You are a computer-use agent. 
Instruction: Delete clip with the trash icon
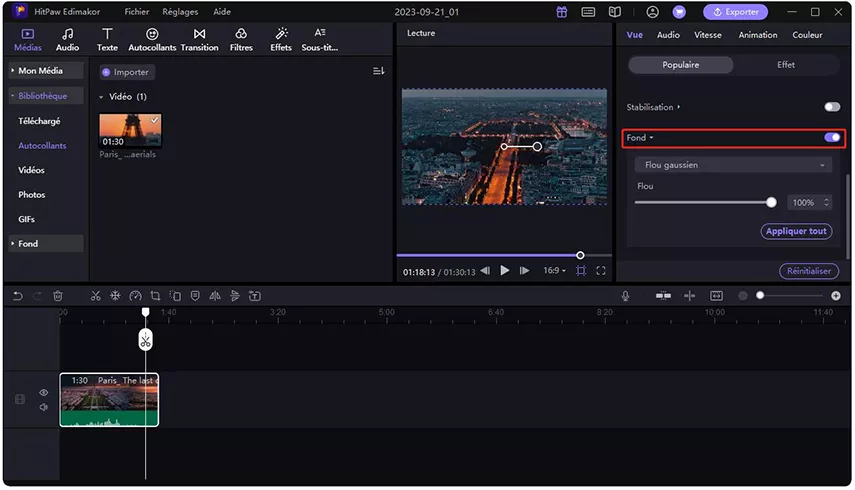click(x=58, y=296)
